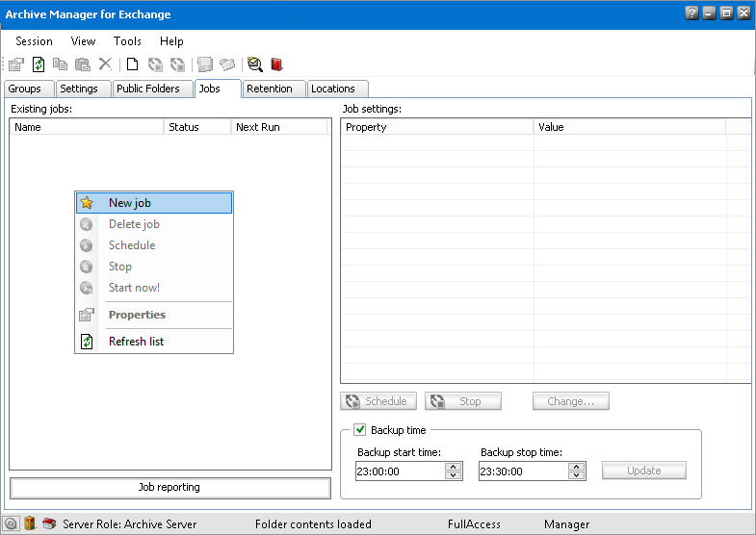Image resolution: width=756 pixels, height=535 pixels.
Task: Switch to the Locations tab
Action: pyautogui.click(x=337, y=89)
